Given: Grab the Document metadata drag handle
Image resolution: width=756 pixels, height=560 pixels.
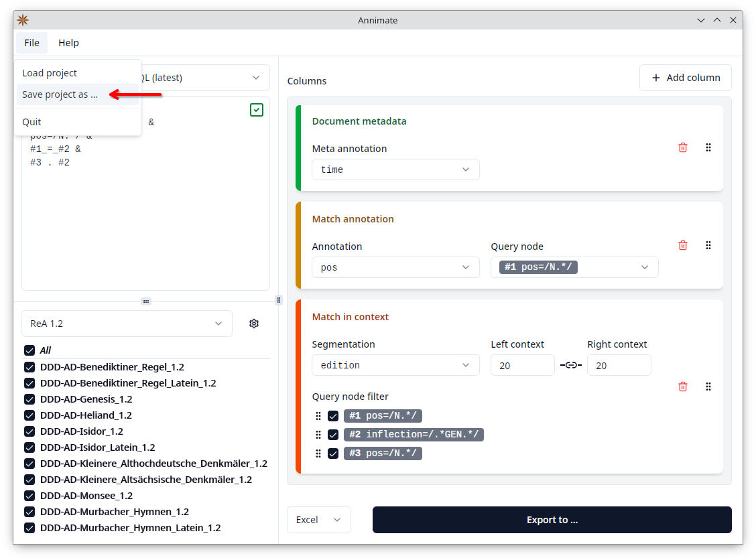Looking at the screenshot, I should coord(708,147).
